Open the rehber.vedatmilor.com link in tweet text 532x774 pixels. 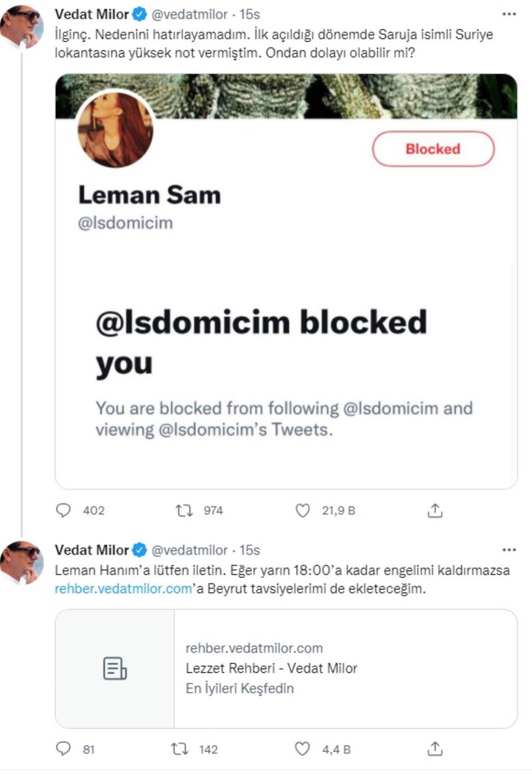tap(123, 589)
